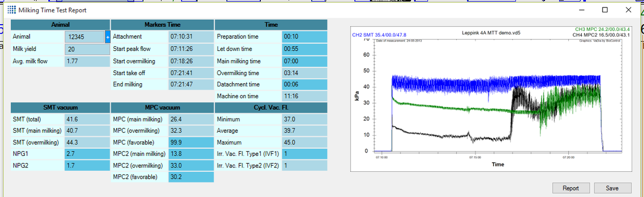Click the SMT vacuum section header

pos(60,107)
